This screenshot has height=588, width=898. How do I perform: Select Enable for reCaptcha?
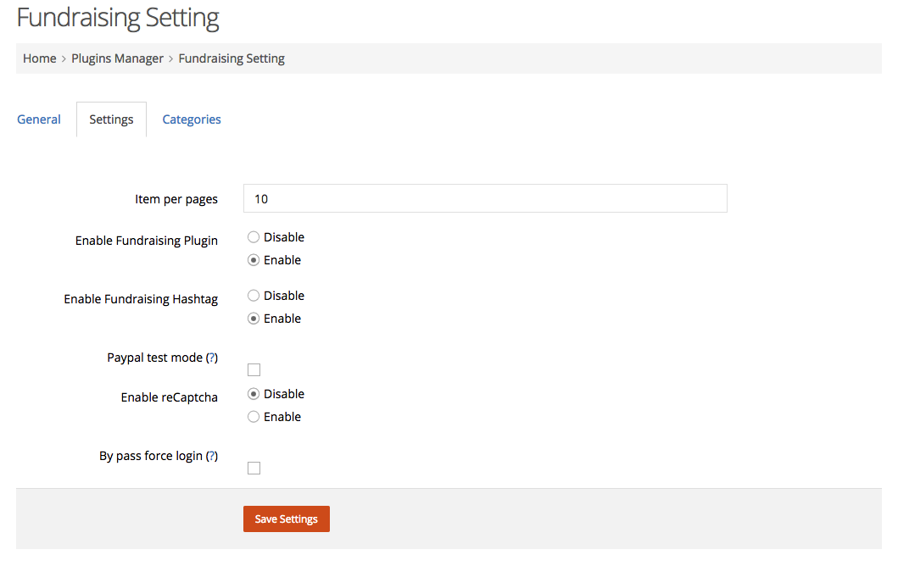pyautogui.click(x=254, y=417)
